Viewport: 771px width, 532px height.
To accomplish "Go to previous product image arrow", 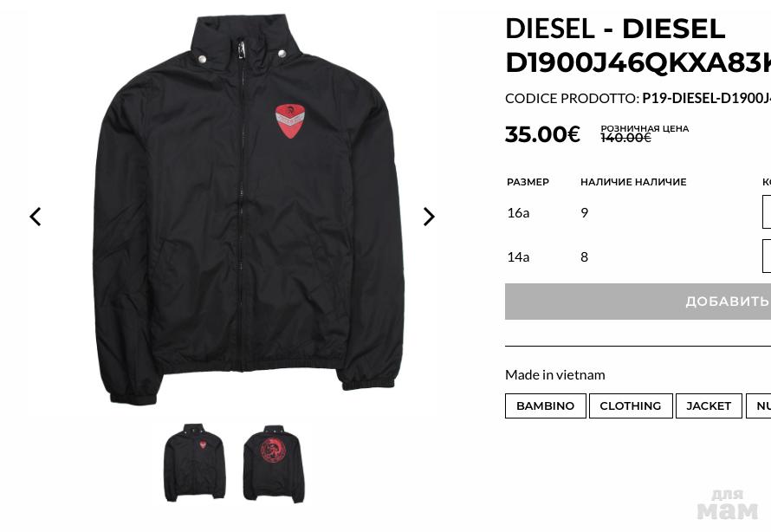I will (35, 217).
